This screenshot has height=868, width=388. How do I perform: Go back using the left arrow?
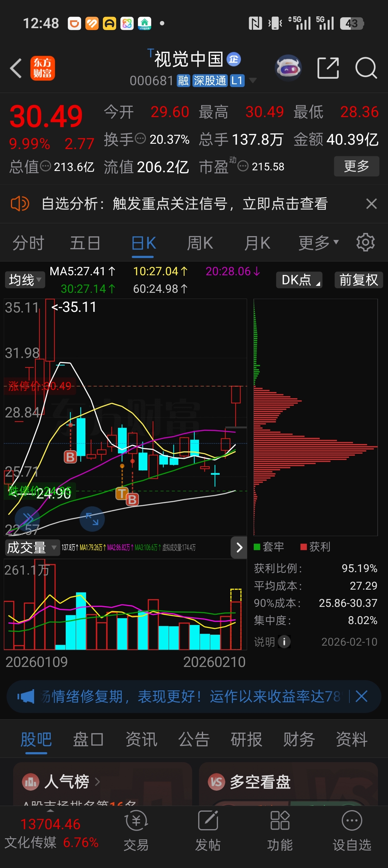click(16, 68)
